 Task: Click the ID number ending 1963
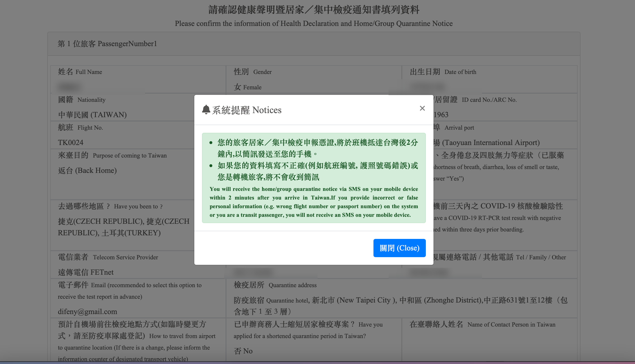(x=441, y=115)
